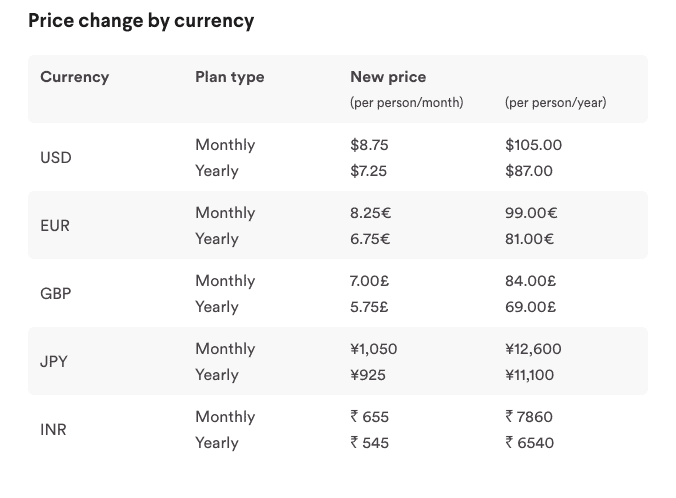Click the 6.75€ EUR yearly price
Image resolution: width=676 pixels, height=498 pixels.
pos(370,239)
